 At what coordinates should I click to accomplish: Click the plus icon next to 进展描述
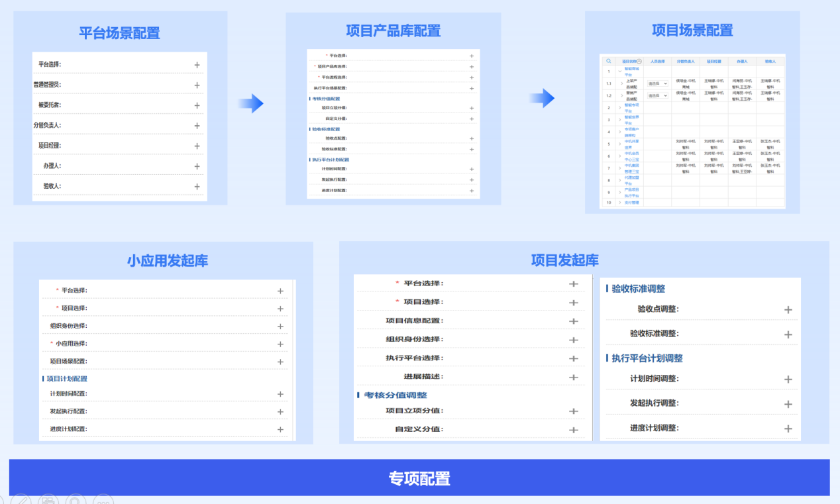click(574, 378)
